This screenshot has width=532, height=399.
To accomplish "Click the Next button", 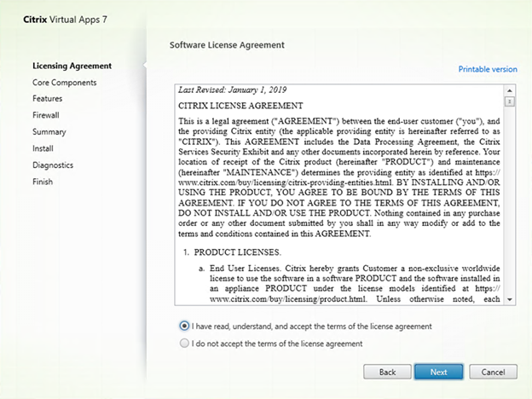I will point(439,373).
